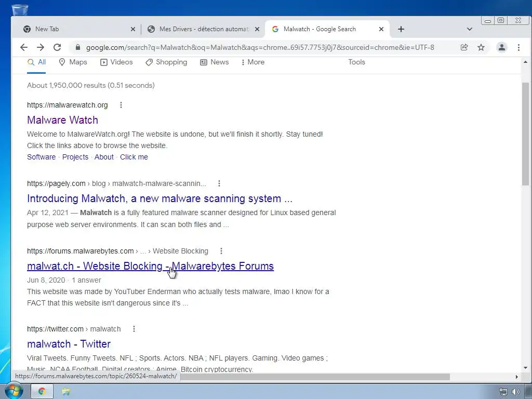Click the scrollbar up arrow
Viewport: 532px width, 399px height.
tap(525, 62)
